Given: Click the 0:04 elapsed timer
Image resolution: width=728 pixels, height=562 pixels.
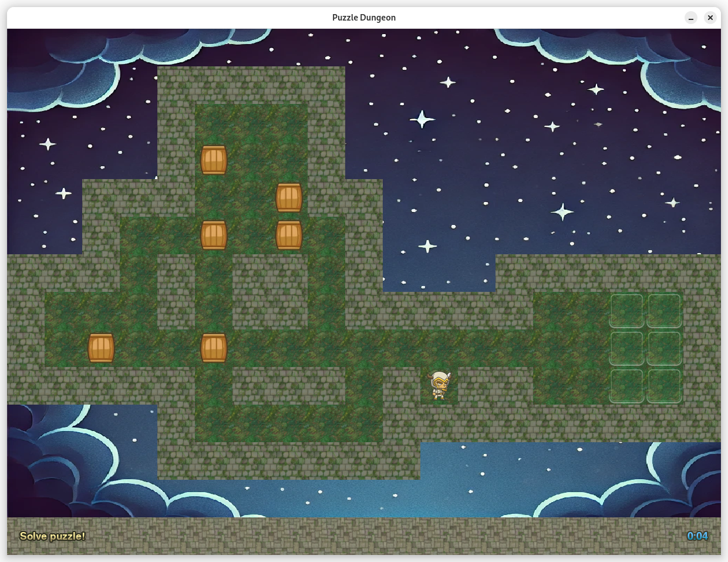Looking at the screenshot, I should [697, 536].
